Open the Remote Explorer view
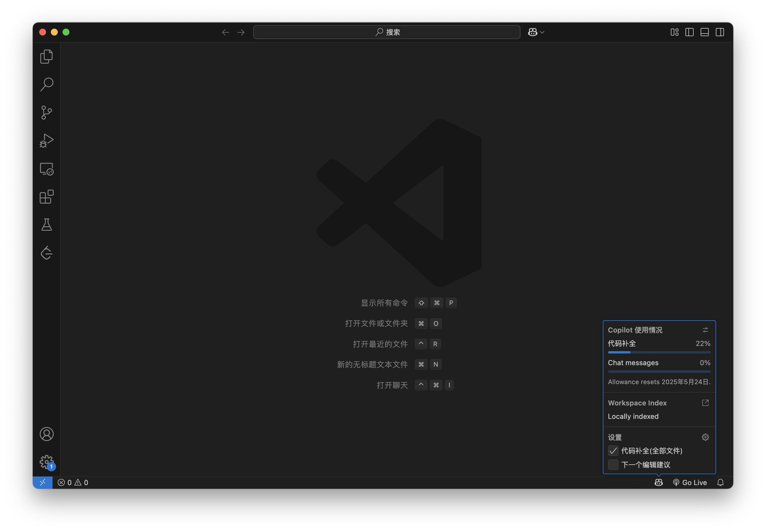 click(46, 169)
